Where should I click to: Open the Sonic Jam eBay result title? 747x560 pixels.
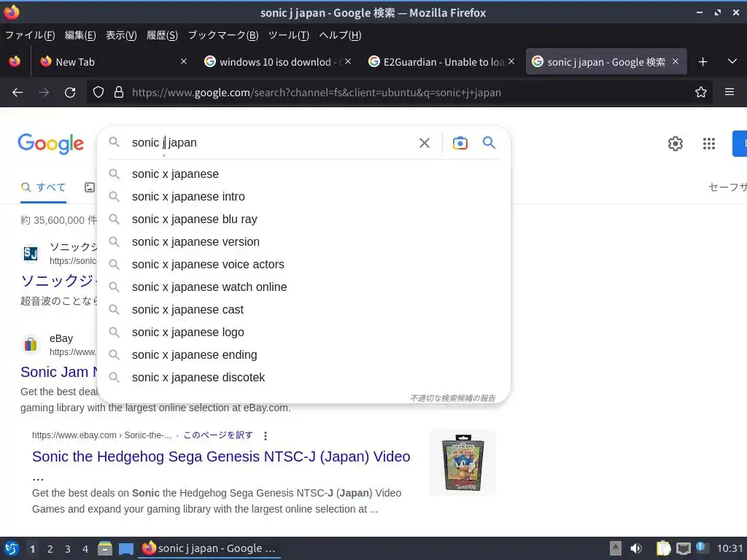(58, 372)
